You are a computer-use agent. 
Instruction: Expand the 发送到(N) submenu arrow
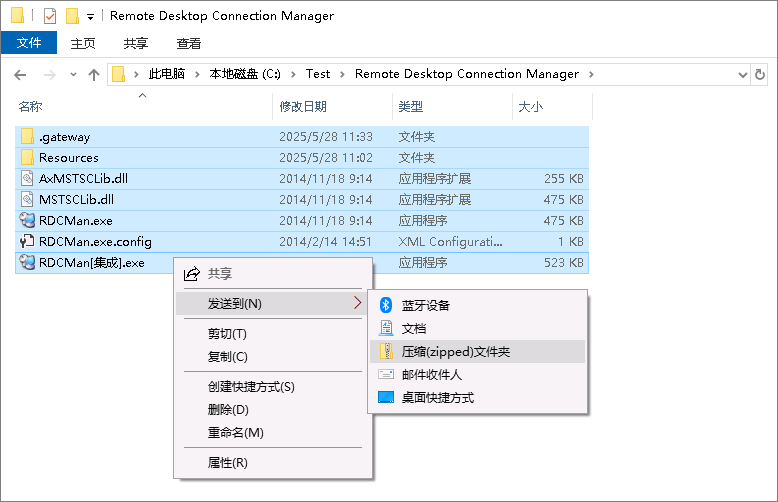tap(357, 303)
